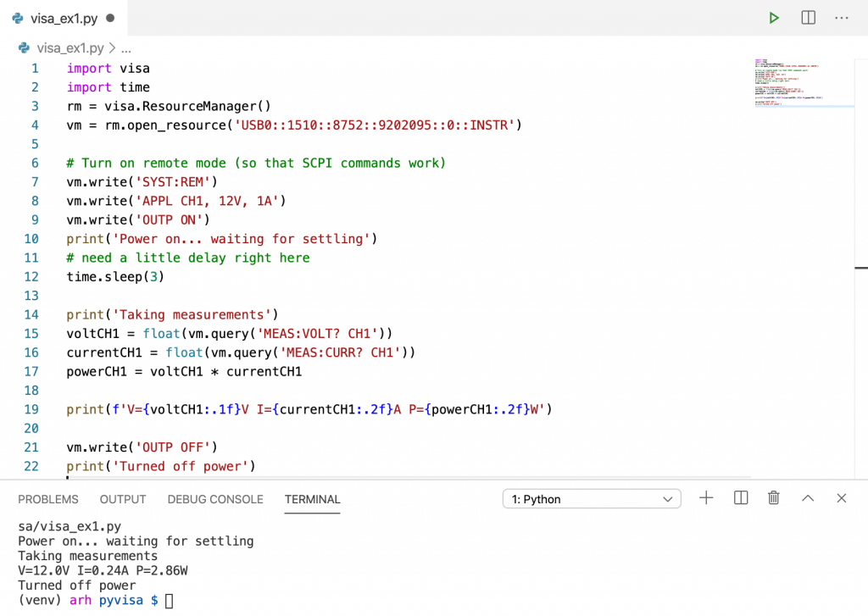Focus the terminal prompt cursor
This screenshot has height=616, width=868.
tap(170, 601)
